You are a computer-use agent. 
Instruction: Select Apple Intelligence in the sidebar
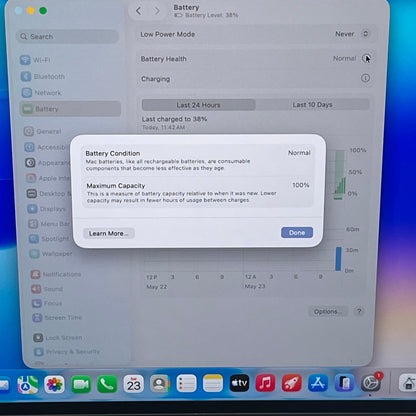[x=48, y=178]
